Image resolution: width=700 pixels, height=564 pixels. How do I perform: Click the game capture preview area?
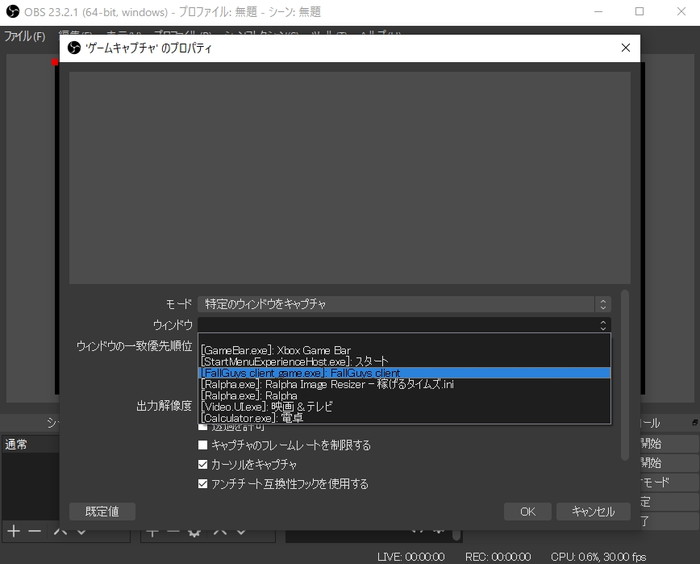[x=350, y=177]
